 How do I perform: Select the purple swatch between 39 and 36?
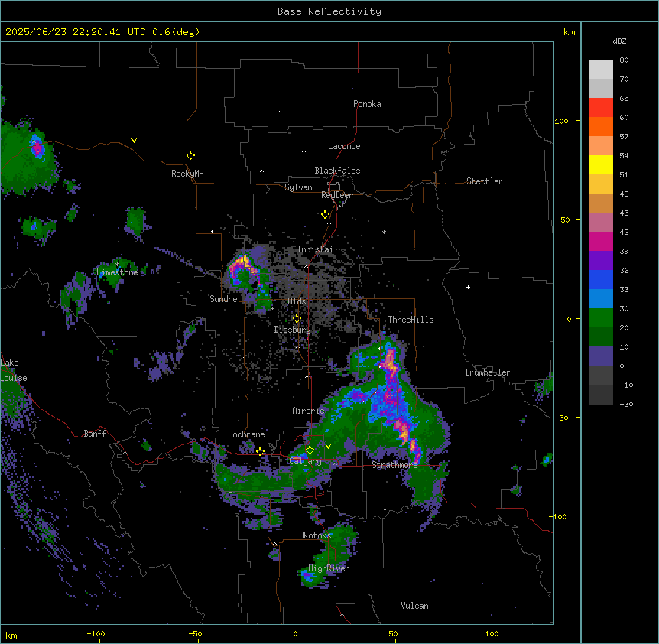(x=601, y=260)
